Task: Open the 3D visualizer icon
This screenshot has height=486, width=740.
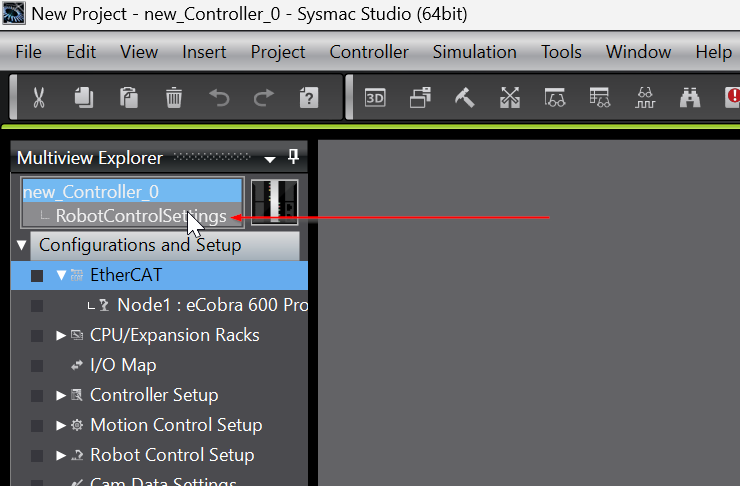Action: (x=375, y=98)
